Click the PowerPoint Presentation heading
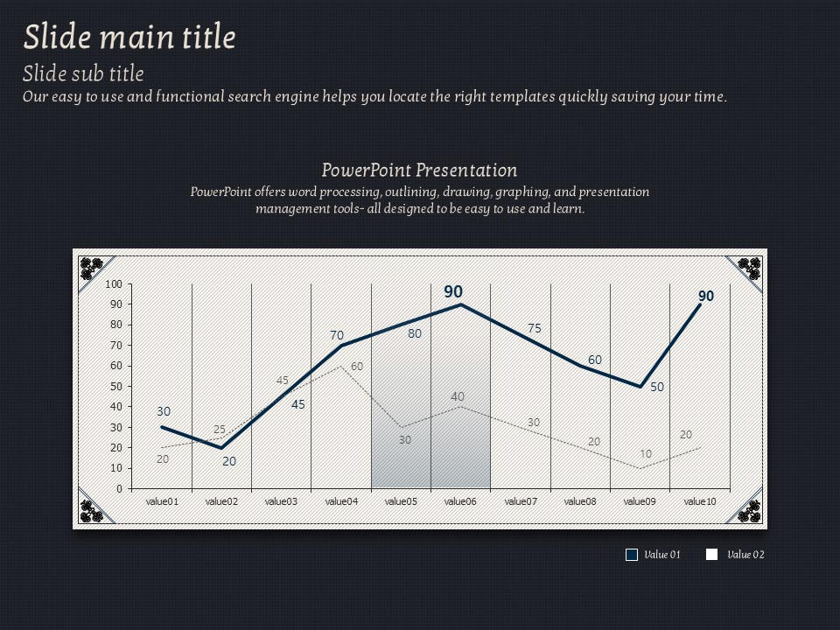The image size is (840, 630). [419, 170]
